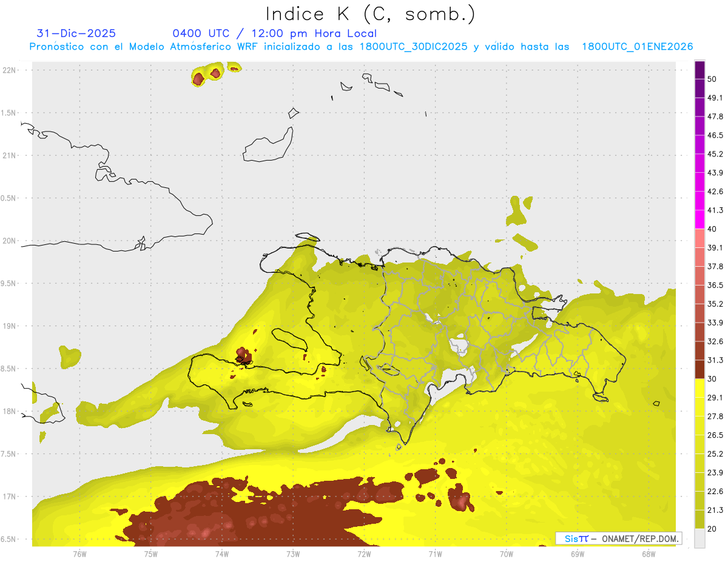Click the bottom colorbar label "20"
This screenshot has width=728, height=562.
tap(713, 529)
